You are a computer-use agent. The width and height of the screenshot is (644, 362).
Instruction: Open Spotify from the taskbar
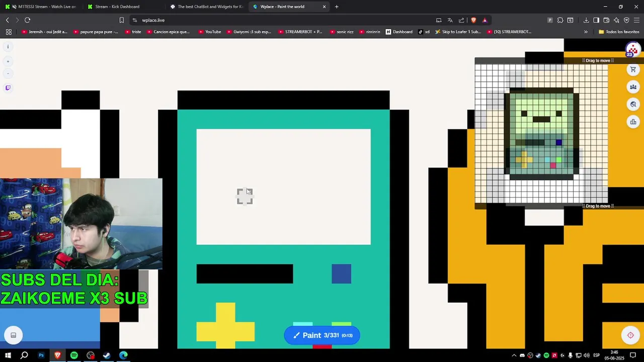pyautogui.click(x=74, y=355)
